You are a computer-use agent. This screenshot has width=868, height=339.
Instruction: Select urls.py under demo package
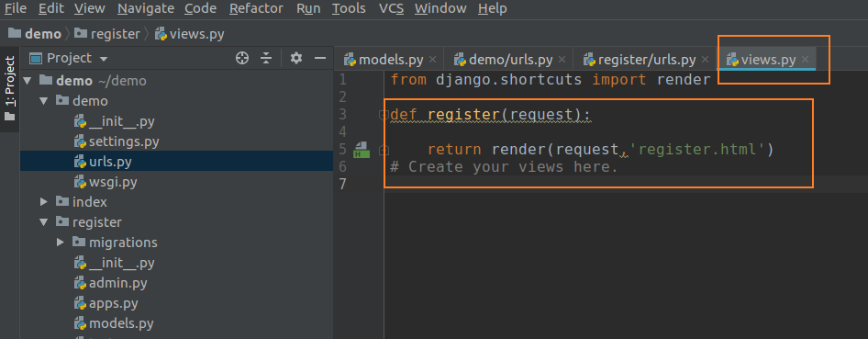[176, 162]
